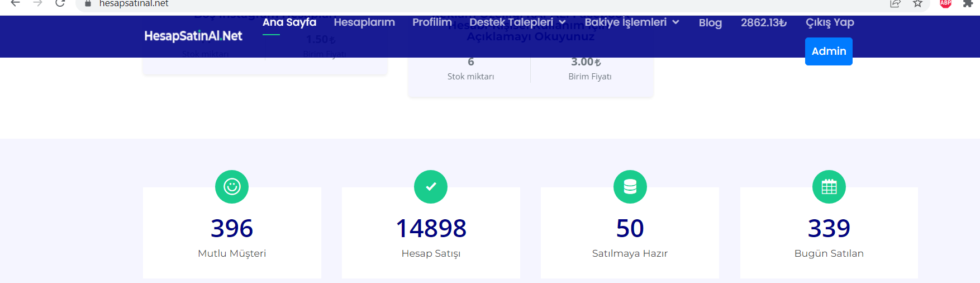Expand Bakiye İşlemleri dropdown menu
The image size is (980, 283).
[x=632, y=22]
